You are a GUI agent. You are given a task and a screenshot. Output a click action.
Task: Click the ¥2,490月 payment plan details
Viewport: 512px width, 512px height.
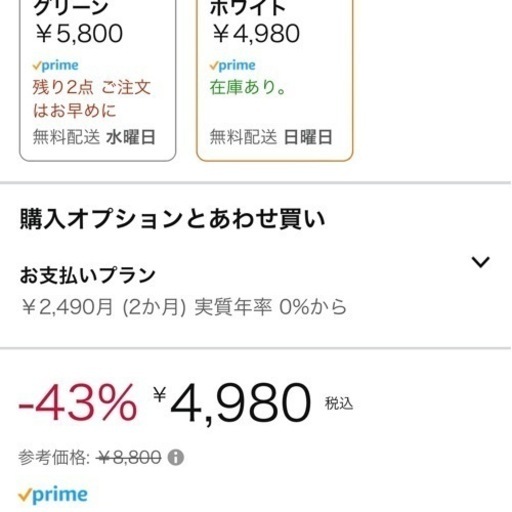click(x=184, y=307)
